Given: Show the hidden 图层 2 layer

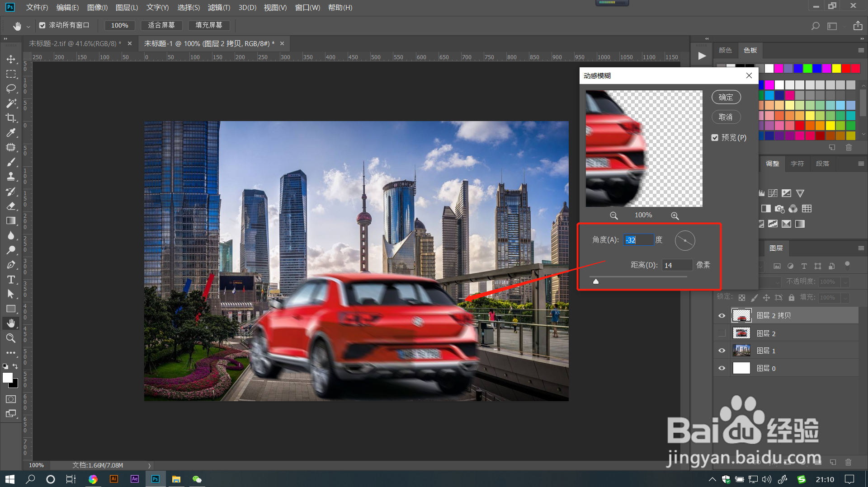Looking at the screenshot, I should click(722, 333).
